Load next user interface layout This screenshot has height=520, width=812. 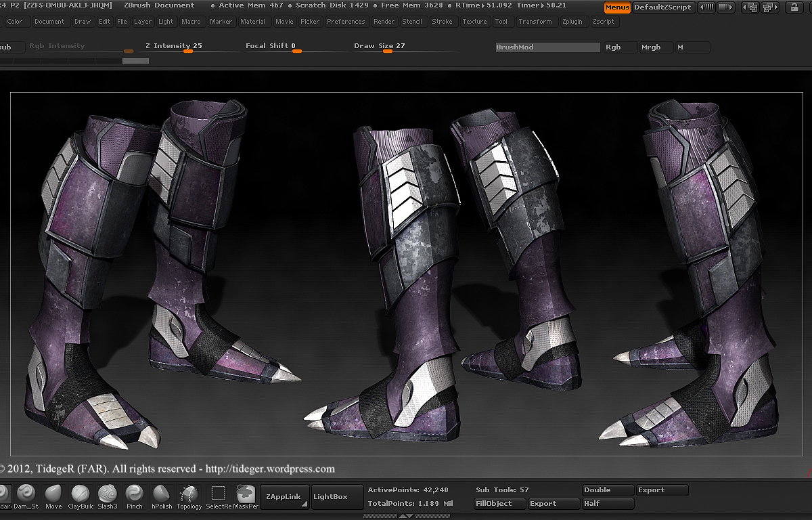click(x=769, y=7)
